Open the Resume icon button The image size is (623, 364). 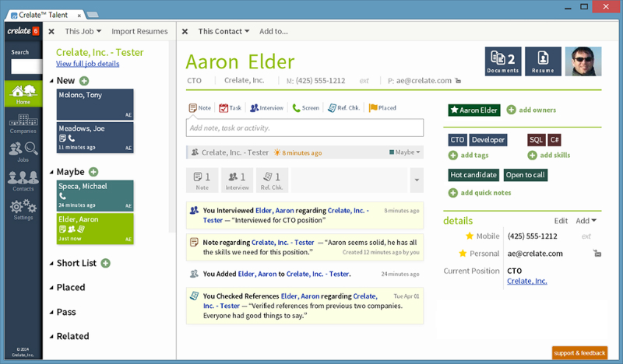[x=543, y=61]
